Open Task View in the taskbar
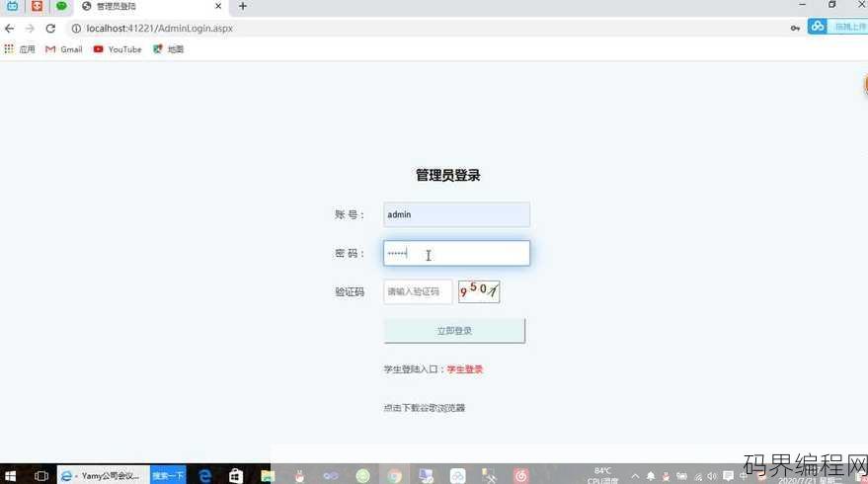This screenshot has width=868, height=484. pos(40,476)
